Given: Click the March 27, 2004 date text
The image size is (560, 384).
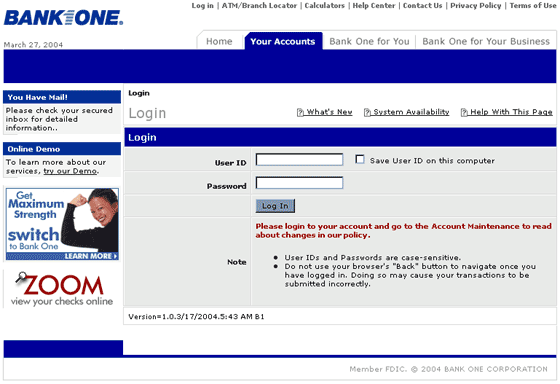Looking at the screenshot, I should click(x=33, y=45).
